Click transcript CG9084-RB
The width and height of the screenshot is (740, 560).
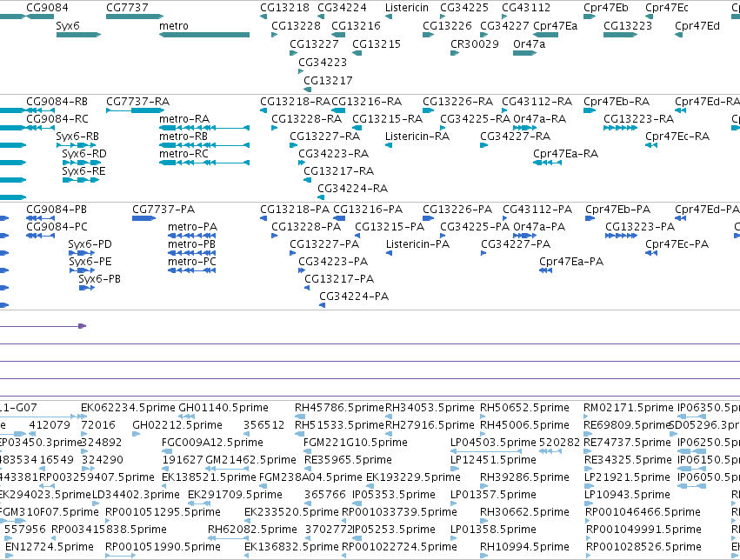click(41, 110)
